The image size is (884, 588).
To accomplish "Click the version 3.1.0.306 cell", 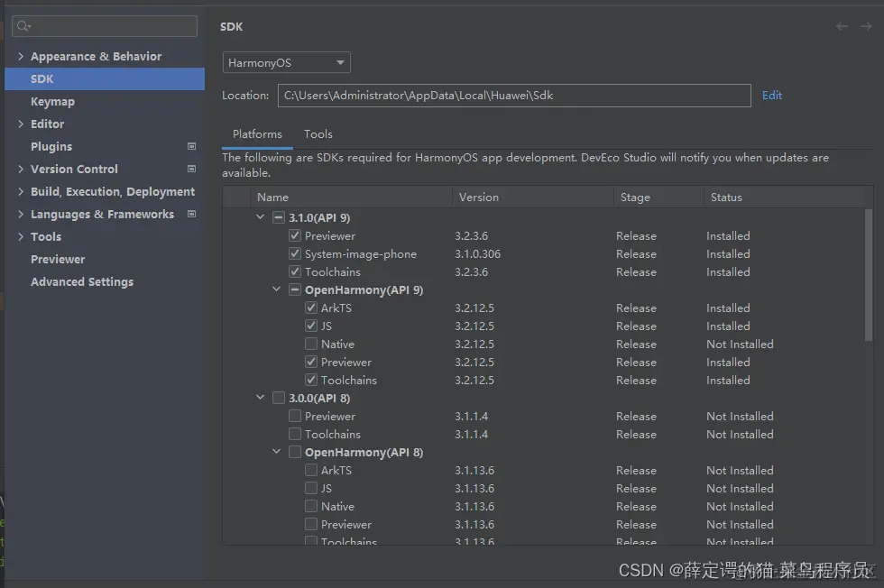I will (x=477, y=253).
